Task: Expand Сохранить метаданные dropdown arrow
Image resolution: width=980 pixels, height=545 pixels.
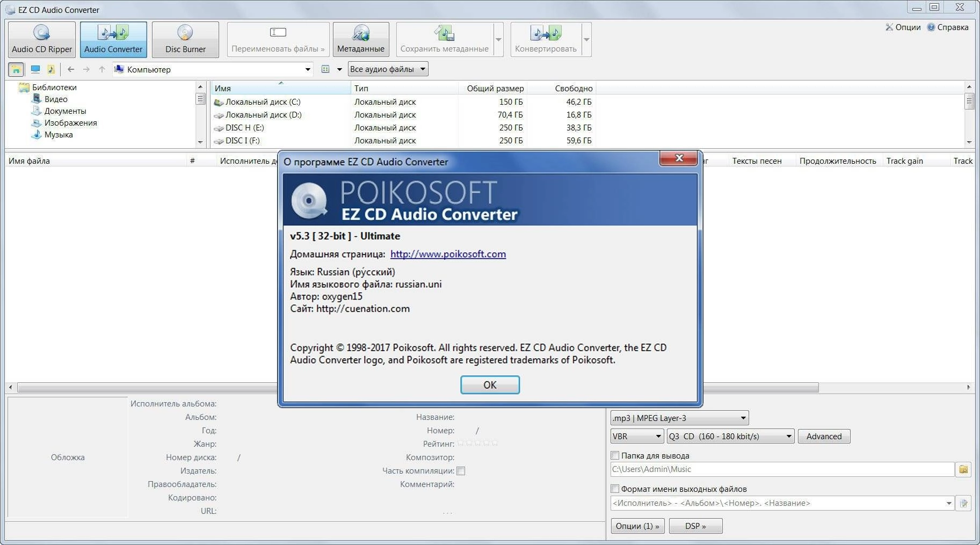Action: pyautogui.click(x=498, y=40)
